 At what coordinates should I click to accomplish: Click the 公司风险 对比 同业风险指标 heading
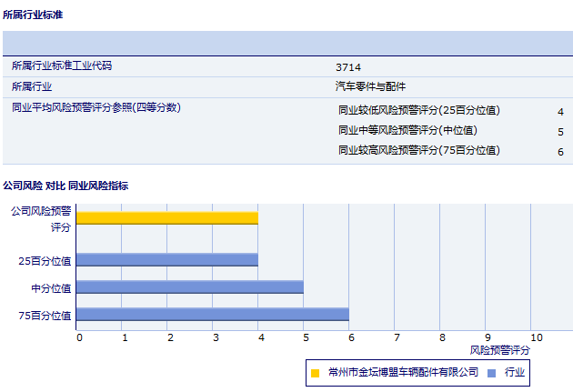65,186
